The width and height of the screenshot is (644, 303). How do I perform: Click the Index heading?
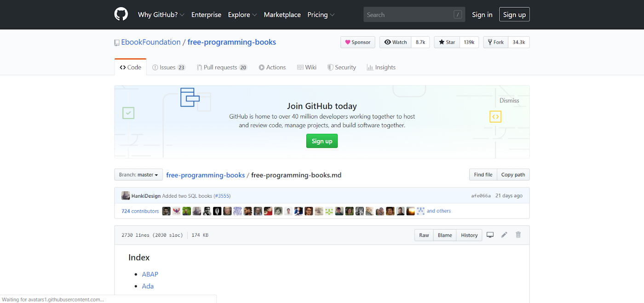[139, 257]
